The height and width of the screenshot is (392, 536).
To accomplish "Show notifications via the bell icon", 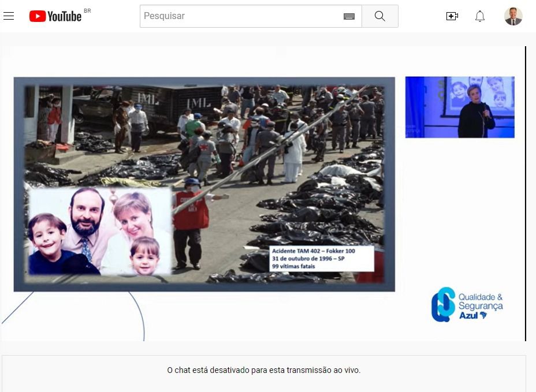I will tap(480, 16).
